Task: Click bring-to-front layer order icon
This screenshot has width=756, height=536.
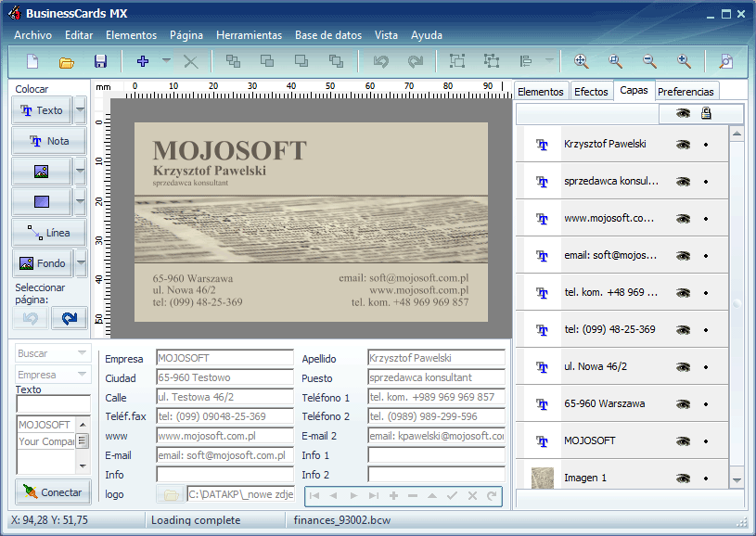Action: [x=234, y=60]
